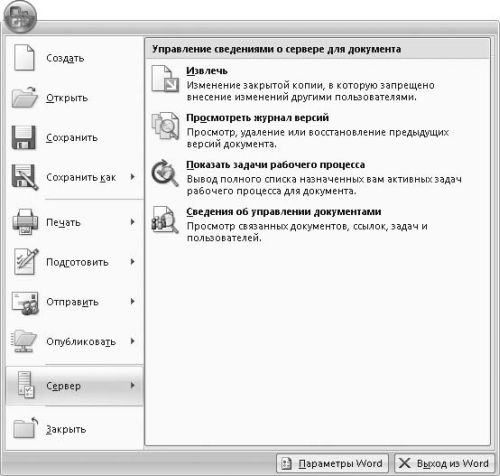
Task: Expand the Опубликовать submenu arrow
Action: pyautogui.click(x=133, y=341)
